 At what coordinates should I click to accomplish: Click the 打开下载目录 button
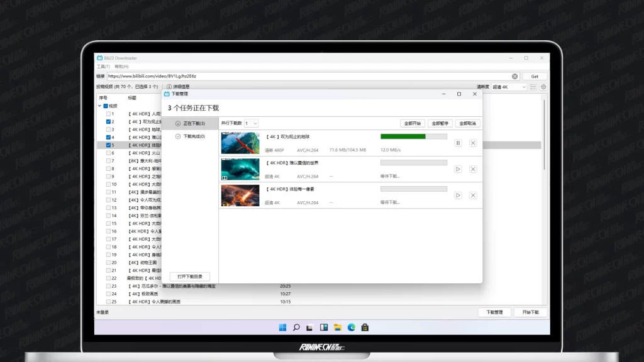189,277
